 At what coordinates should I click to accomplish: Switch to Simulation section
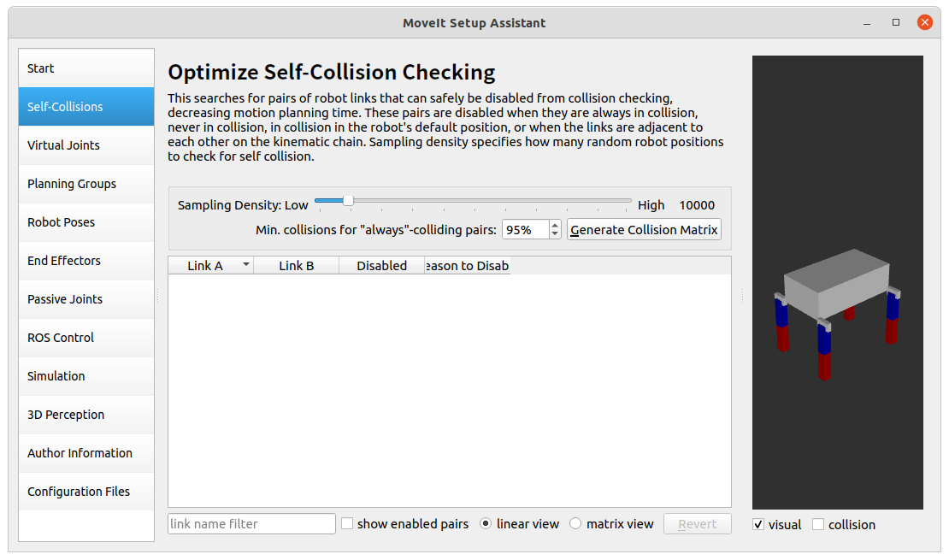tap(86, 376)
